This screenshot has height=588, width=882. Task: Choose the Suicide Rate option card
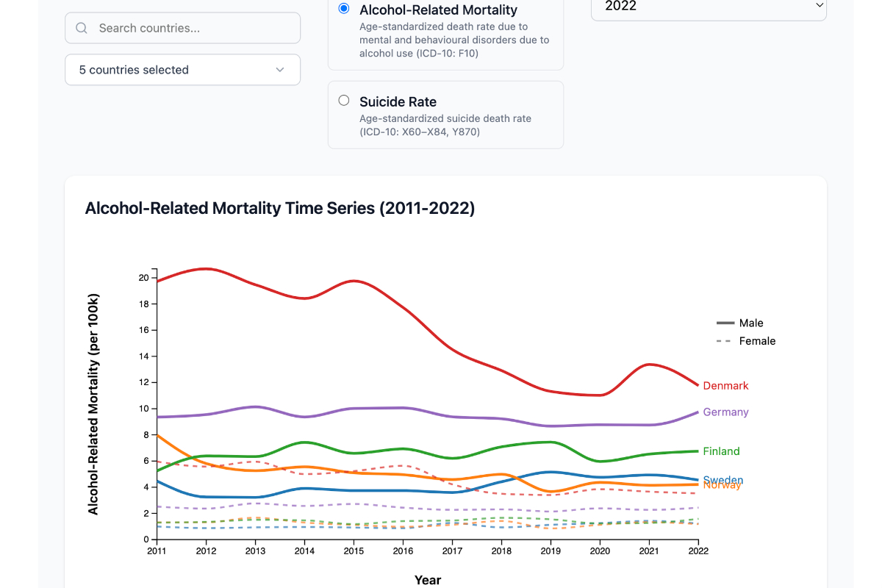(x=445, y=115)
